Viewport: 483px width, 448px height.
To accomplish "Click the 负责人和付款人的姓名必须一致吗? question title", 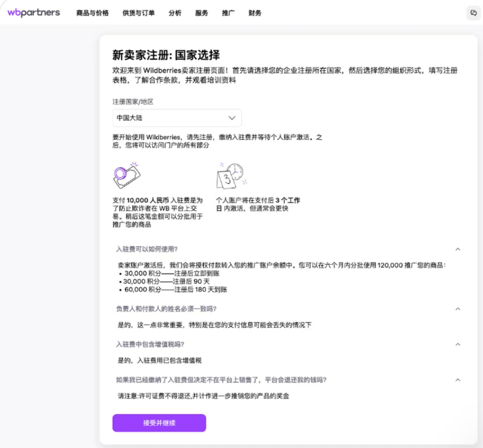I will [x=166, y=309].
